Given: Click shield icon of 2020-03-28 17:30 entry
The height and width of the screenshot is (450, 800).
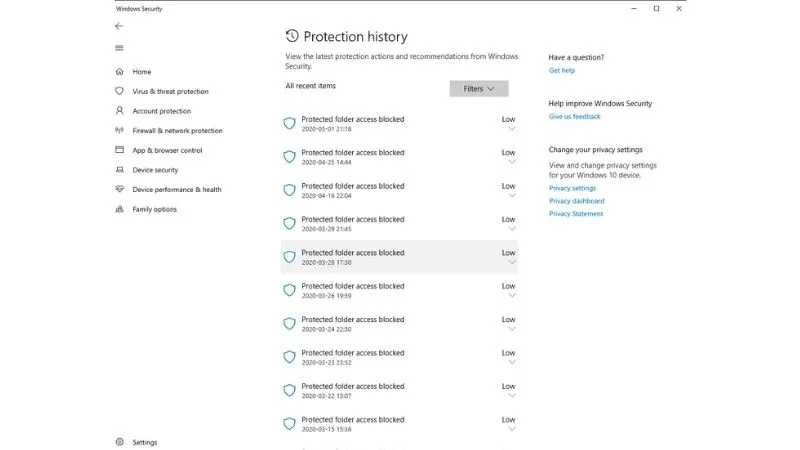Looking at the screenshot, I should [x=289, y=257].
